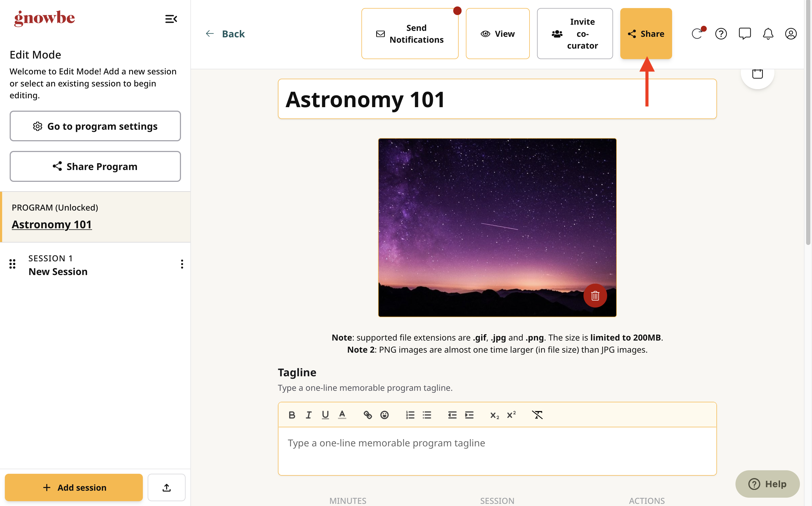Increase the indent
This screenshot has height=506, width=812.
[469, 415]
